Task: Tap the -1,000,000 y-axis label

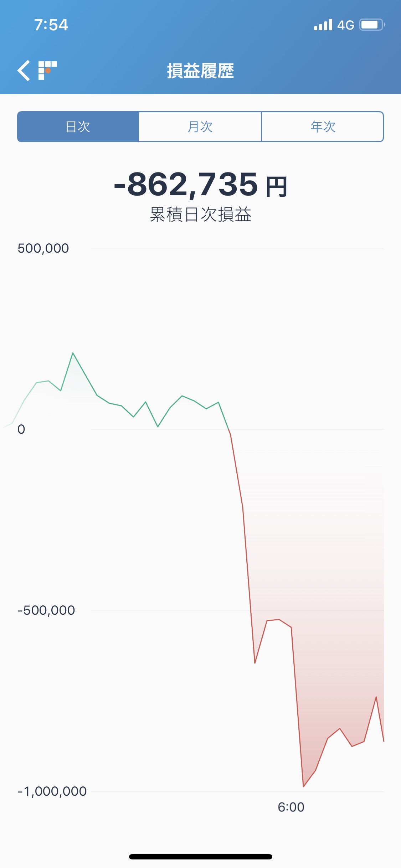Action: (52, 791)
